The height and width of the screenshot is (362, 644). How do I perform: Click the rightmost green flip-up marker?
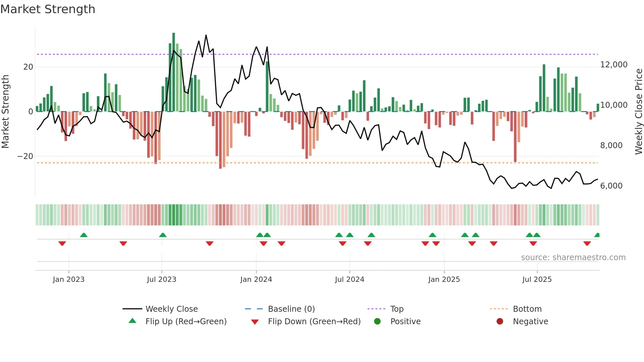point(597,235)
